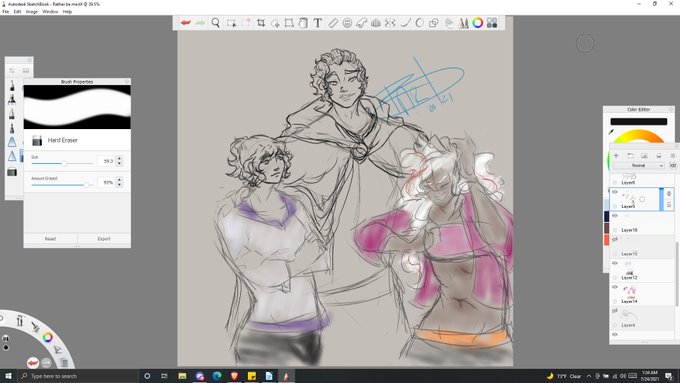This screenshot has width=680, height=383.
Task: Open Microsoft Edge from taskbar
Action: [217, 376]
